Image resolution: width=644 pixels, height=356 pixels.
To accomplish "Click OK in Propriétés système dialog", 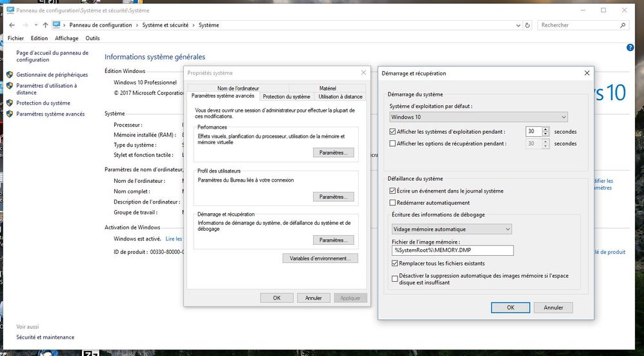I will 277,298.
